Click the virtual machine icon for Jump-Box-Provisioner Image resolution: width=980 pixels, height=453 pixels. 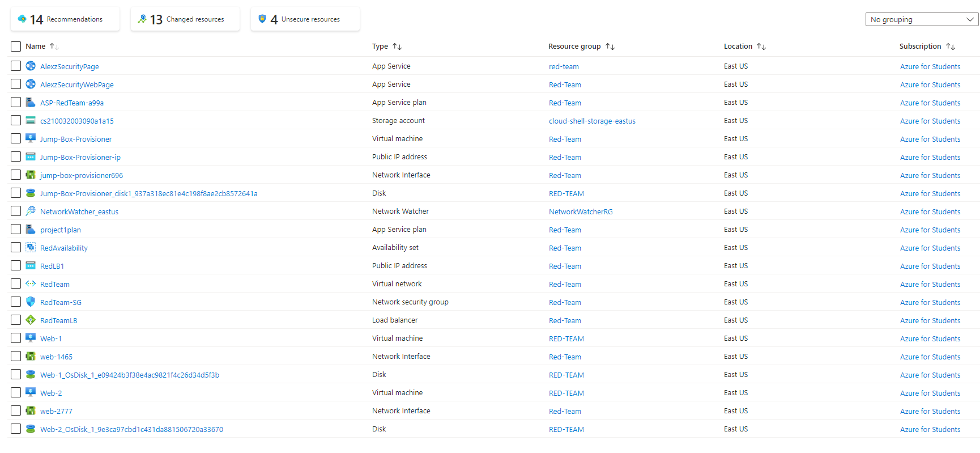[31, 138]
